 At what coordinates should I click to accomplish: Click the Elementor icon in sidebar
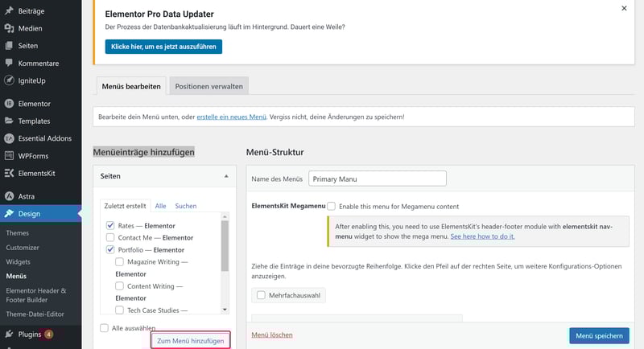click(x=9, y=104)
